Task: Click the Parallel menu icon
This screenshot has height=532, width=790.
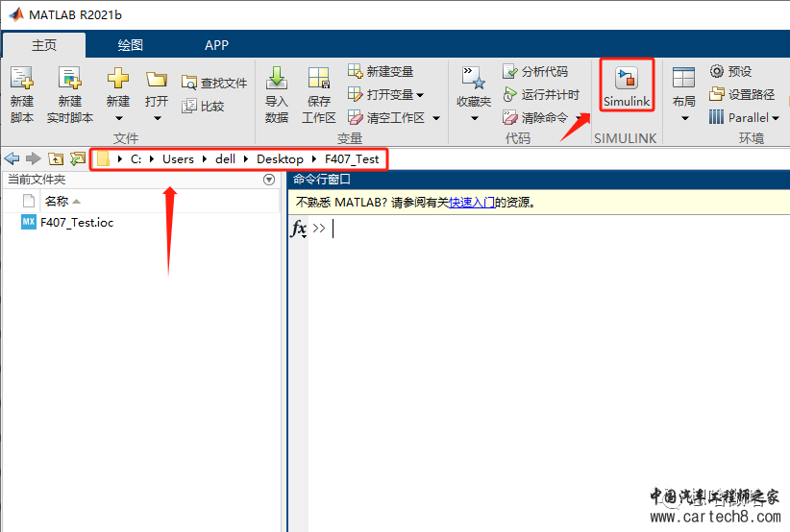Action: tap(716, 117)
